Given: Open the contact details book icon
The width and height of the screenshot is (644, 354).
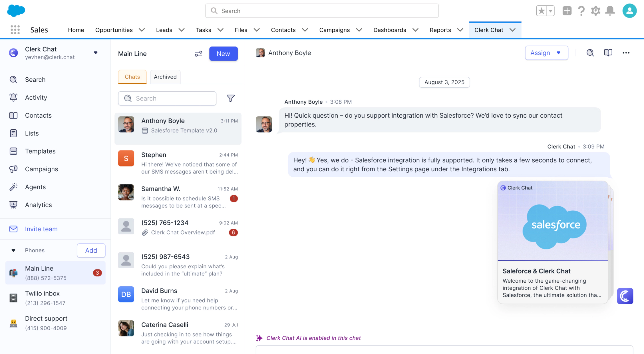Looking at the screenshot, I should tap(608, 53).
